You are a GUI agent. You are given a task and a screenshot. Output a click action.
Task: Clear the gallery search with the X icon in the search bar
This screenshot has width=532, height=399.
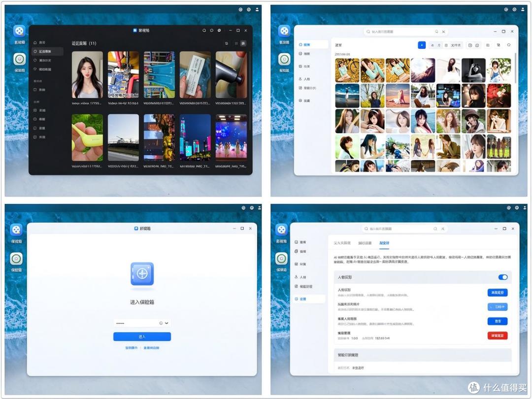pos(443,32)
